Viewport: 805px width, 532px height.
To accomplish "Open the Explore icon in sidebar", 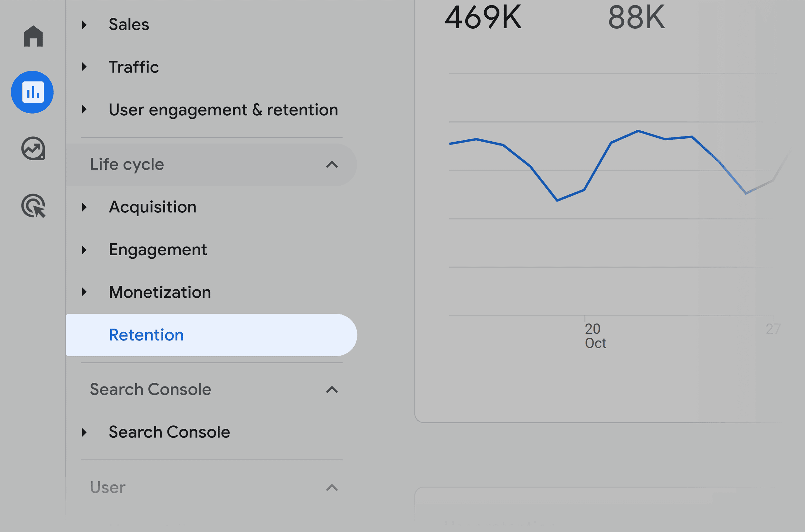I will coord(33,149).
